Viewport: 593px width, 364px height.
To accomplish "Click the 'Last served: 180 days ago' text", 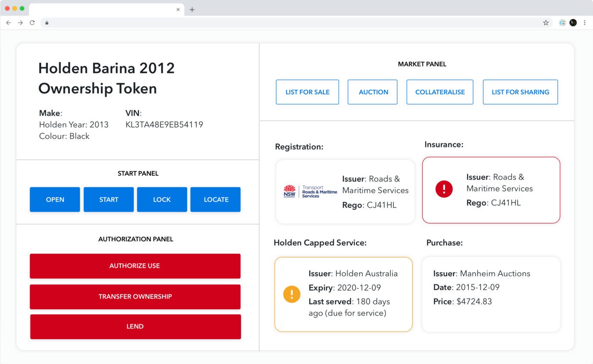I will click(349, 307).
